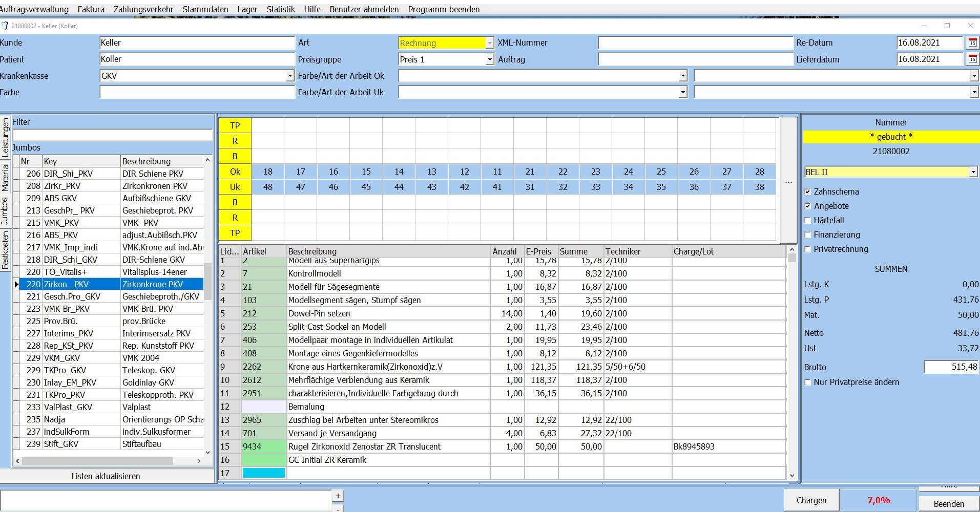Click the Chargen button
This screenshot has height=512, width=980.
tap(811, 500)
